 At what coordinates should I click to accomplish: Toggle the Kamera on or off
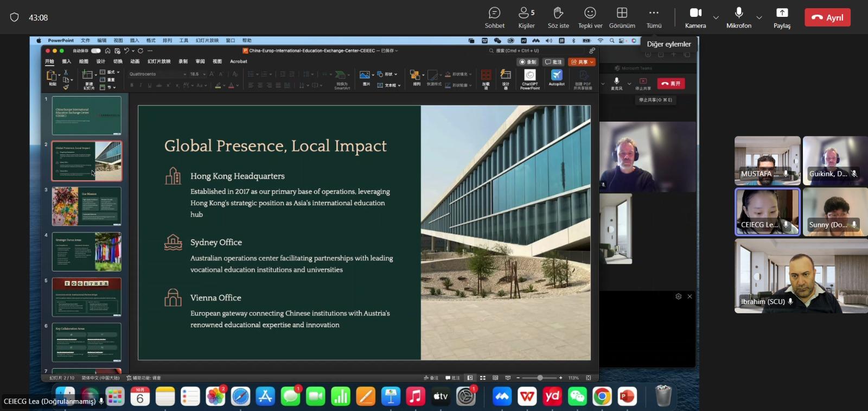click(x=695, y=17)
